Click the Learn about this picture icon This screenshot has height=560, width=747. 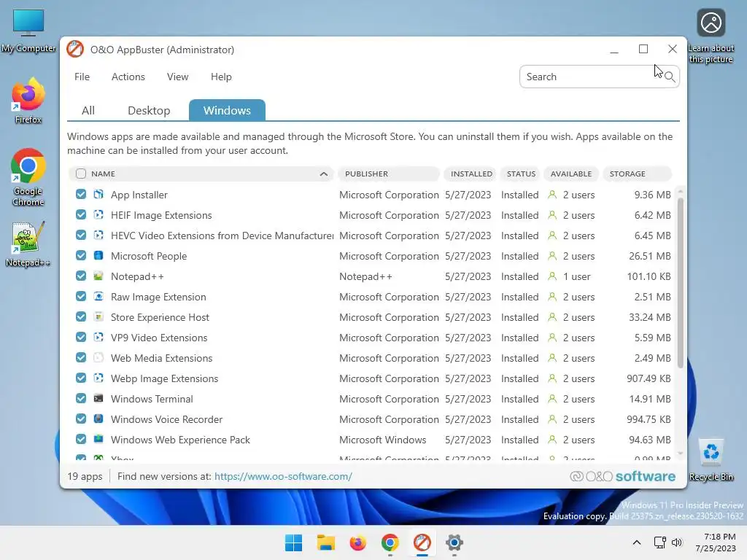711,36
